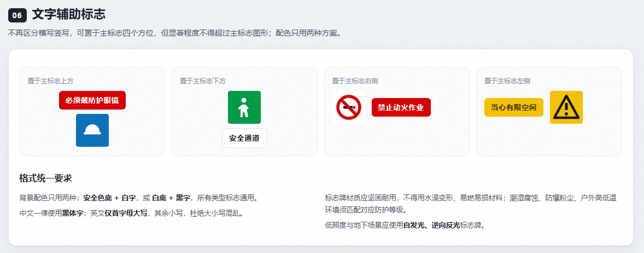Click the white 安全通道 text label
The width and height of the screenshot is (644, 253).
[244, 138]
